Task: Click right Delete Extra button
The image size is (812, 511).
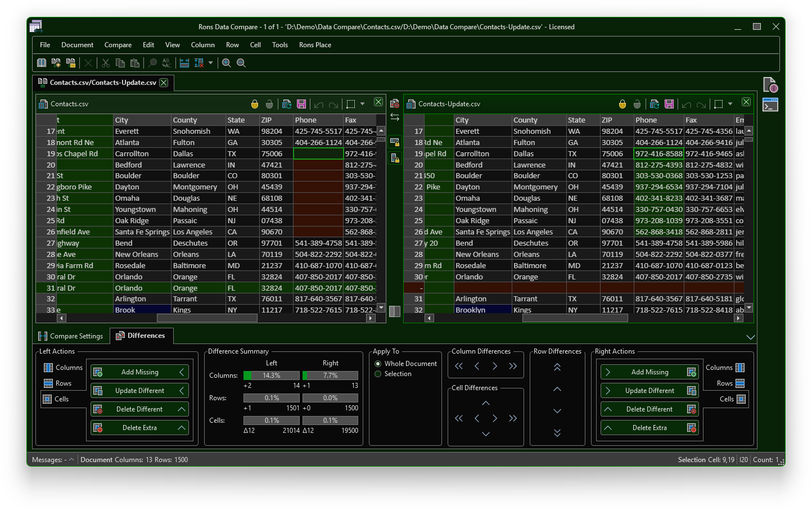Action: coord(649,428)
